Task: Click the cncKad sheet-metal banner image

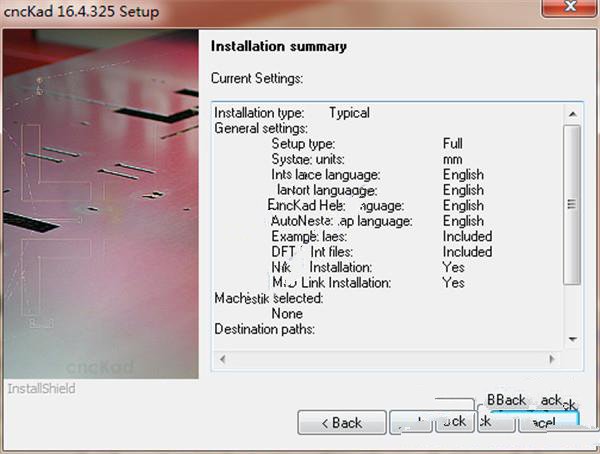Action: 101,204
